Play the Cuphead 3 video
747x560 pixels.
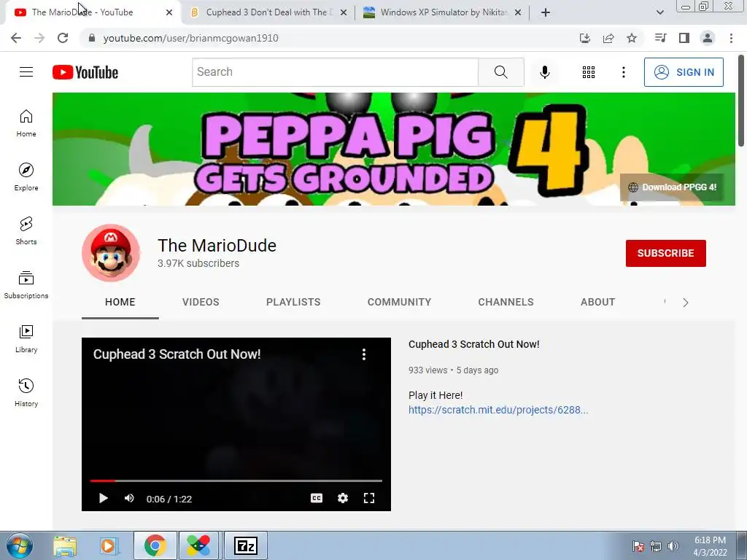pos(103,498)
